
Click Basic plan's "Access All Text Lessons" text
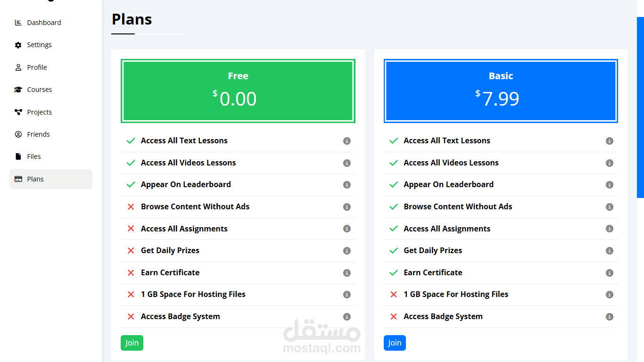(x=447, y=140)
